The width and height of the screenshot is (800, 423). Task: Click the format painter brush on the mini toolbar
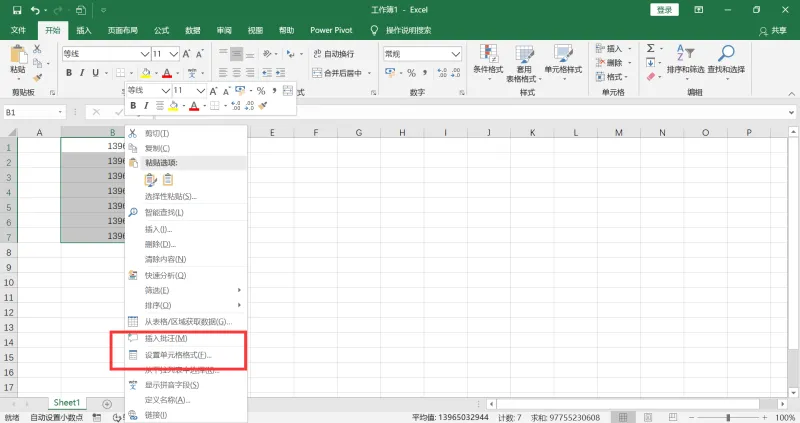263,106
